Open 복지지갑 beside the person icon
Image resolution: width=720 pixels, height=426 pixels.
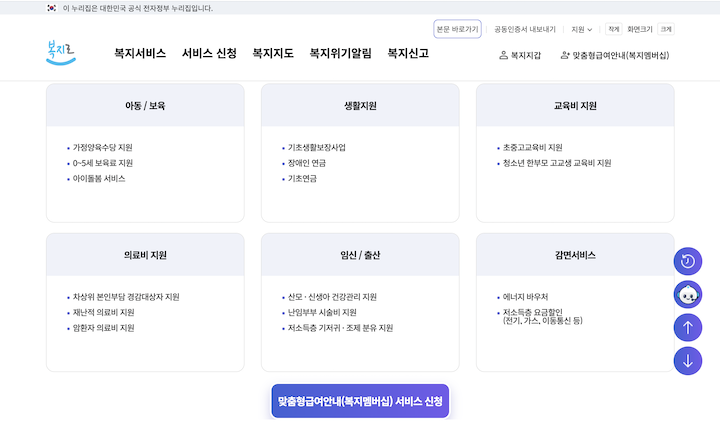pyautogui.click(x=520, y=56)
